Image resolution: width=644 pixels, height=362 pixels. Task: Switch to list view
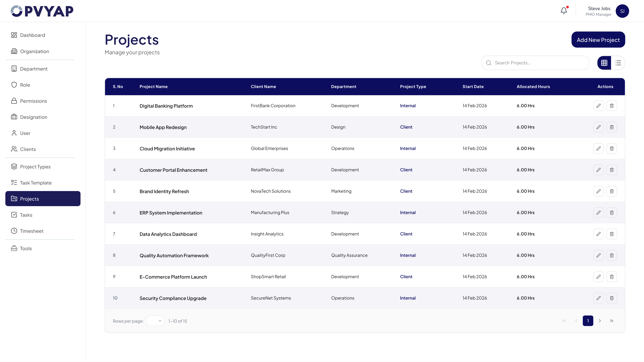coord(618,63)
